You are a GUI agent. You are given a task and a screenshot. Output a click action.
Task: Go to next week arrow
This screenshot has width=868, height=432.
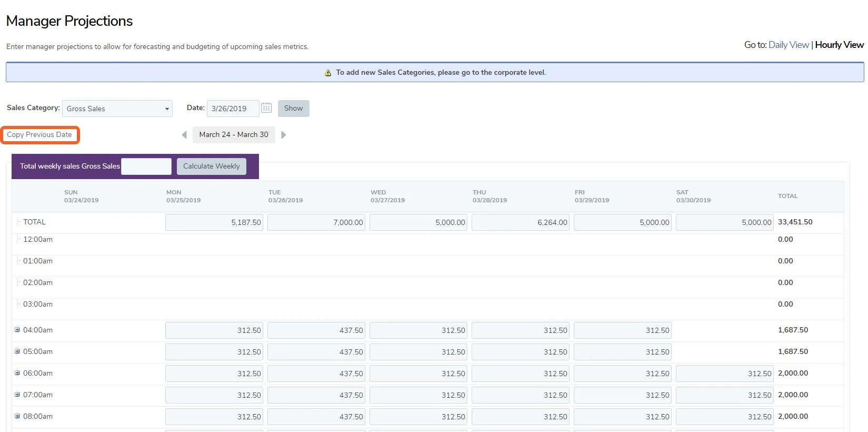click(284, 135)
